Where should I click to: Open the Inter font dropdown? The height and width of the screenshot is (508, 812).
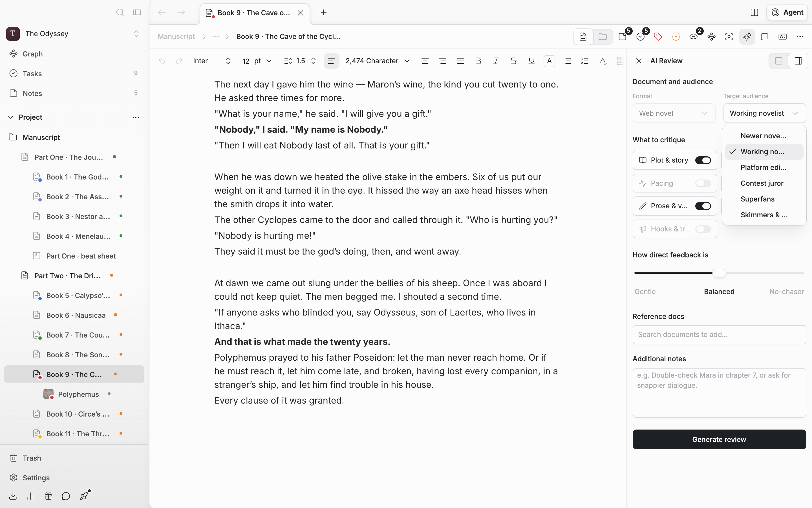click(212, 61)
